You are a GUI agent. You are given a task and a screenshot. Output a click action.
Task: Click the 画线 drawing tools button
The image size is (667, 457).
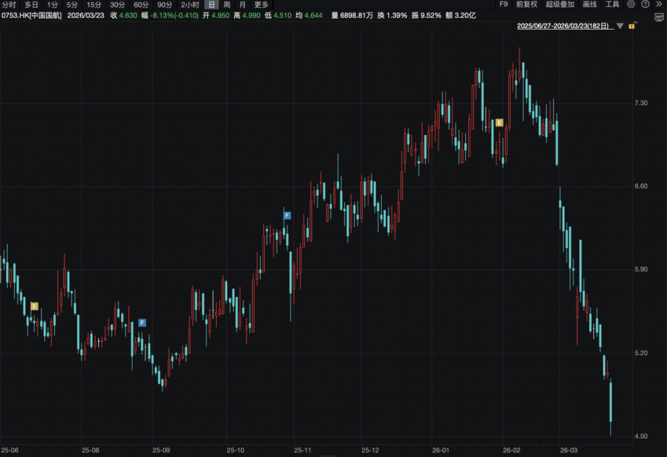tap(589, 5)
